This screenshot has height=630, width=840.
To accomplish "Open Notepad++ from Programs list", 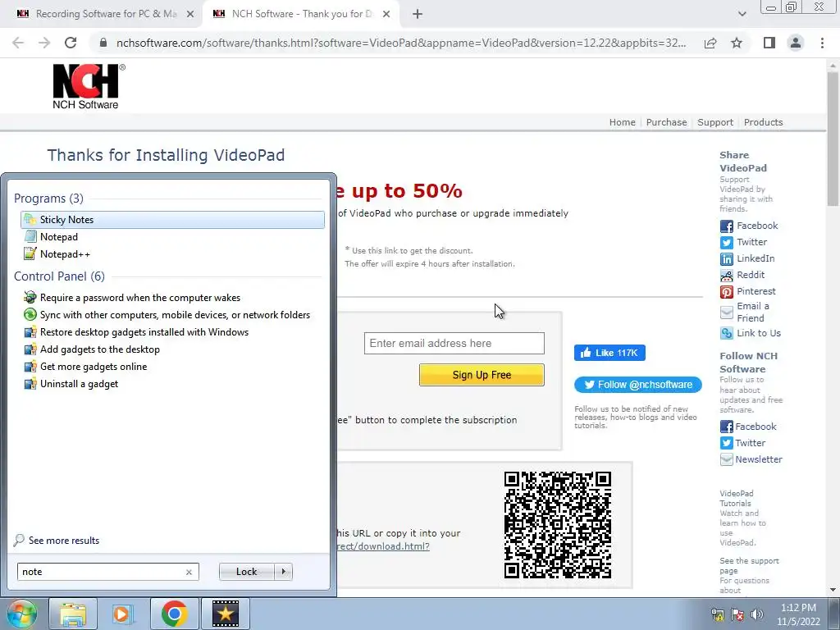I will (57, 254).
